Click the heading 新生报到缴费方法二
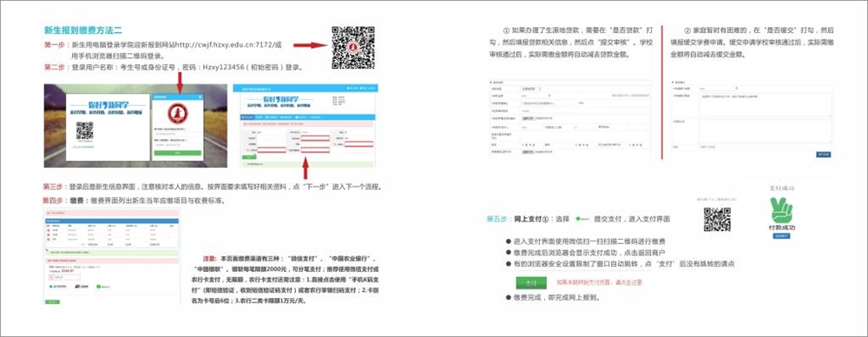The image size is (868, 337). 83,30
